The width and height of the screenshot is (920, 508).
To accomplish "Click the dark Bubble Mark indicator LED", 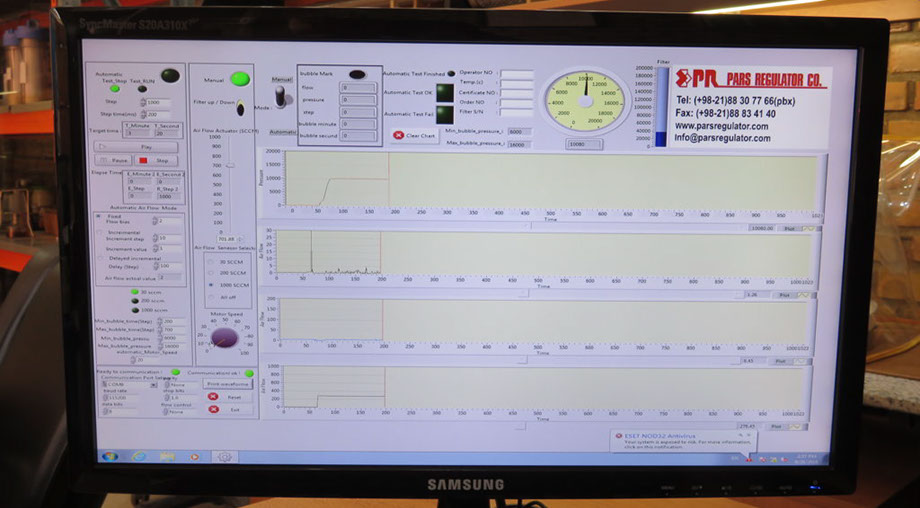I will pyautogui.click(x=357, y=74).
